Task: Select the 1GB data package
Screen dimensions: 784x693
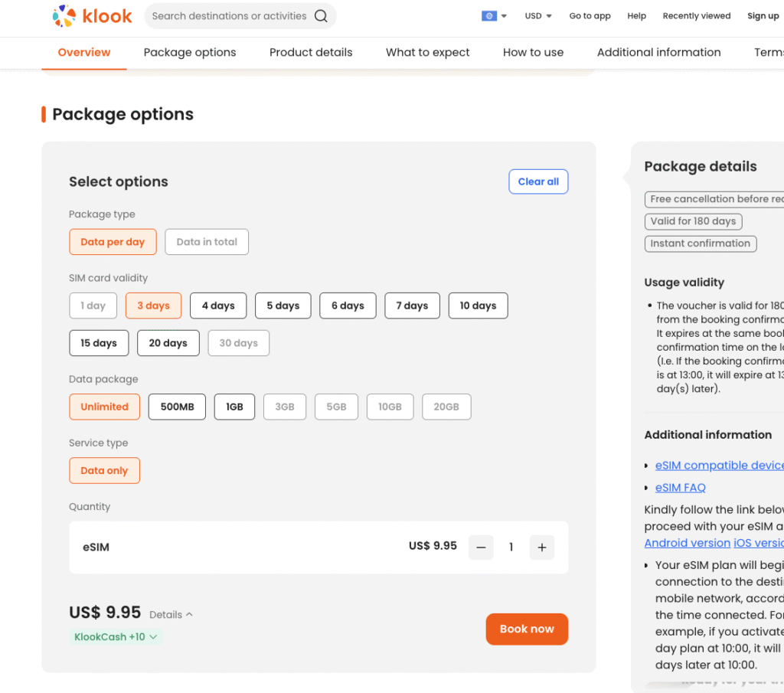Action: coord(234,407)
